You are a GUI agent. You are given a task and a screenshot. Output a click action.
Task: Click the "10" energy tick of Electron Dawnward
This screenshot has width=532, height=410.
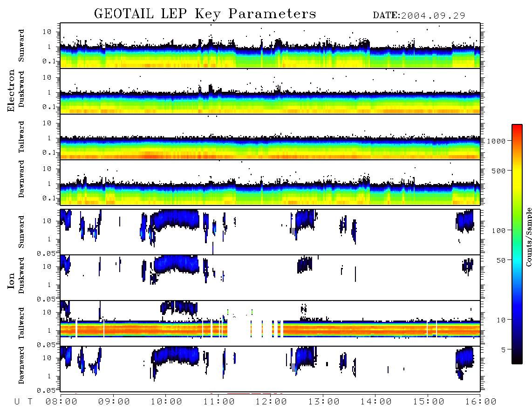coord(47,169)
